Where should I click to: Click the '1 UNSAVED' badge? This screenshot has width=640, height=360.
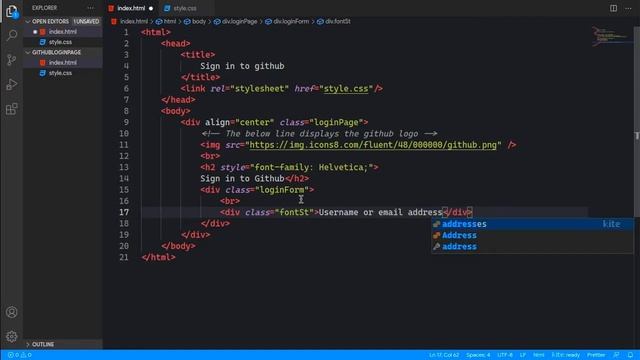point(86,21)
